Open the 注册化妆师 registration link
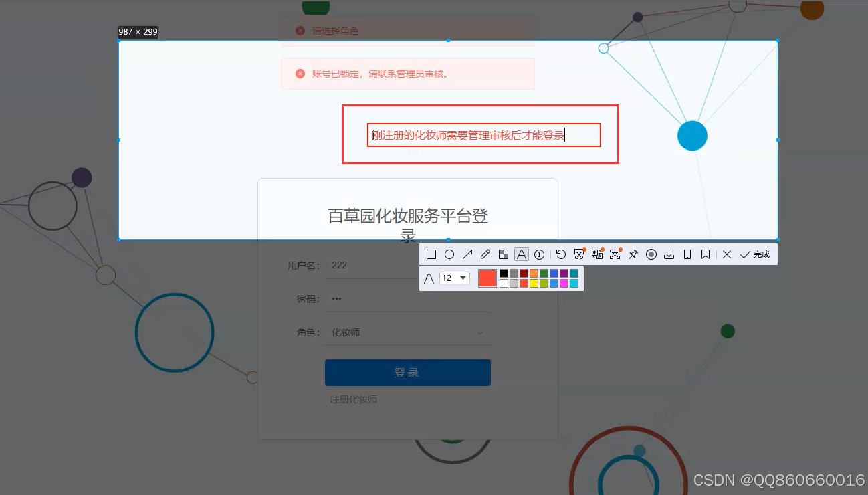This screenshot has width=868, height=495. pyautogui.click(x=354, y=399)
